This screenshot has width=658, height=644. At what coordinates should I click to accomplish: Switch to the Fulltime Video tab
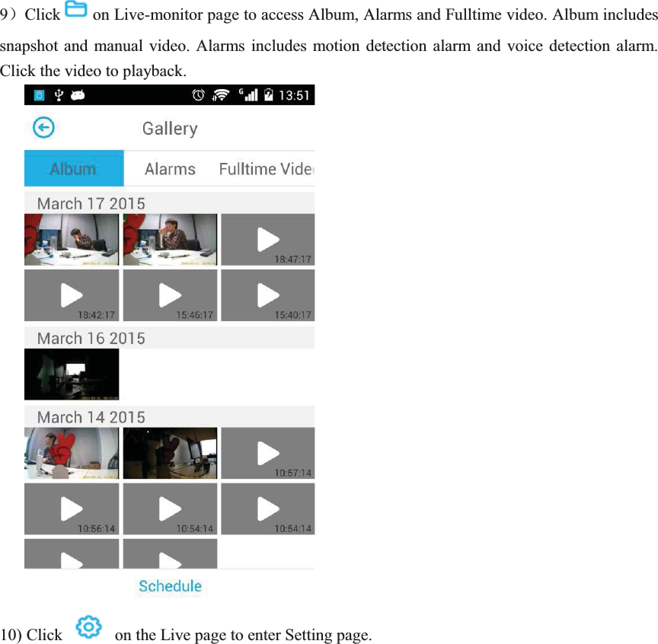tap(264, 168)
